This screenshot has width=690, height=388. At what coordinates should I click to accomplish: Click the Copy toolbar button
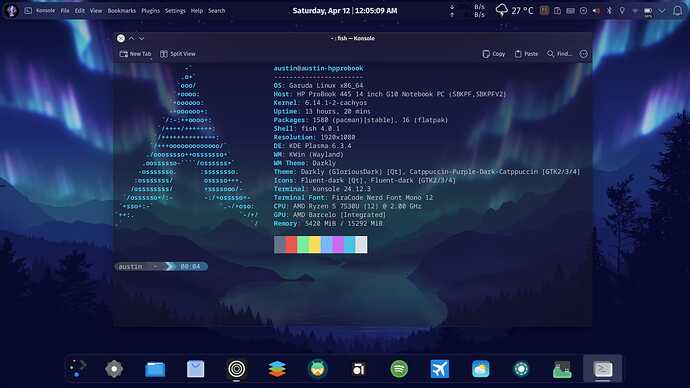pos(494,54)
